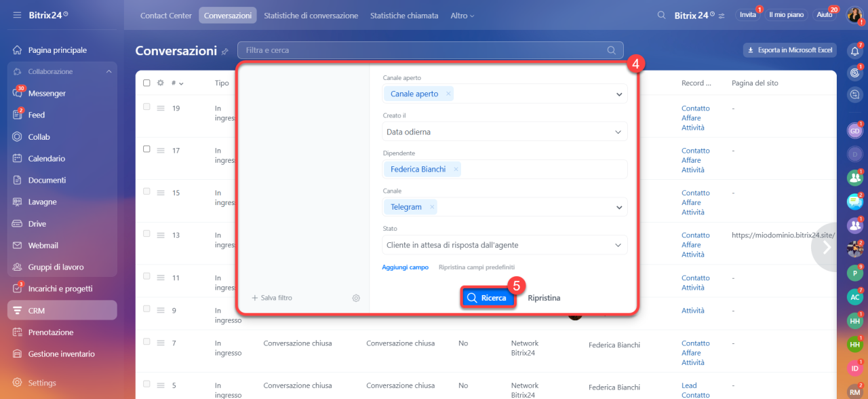Click the # column sort arrow
This screenshot has height=399, width=868.
(181, 83)
